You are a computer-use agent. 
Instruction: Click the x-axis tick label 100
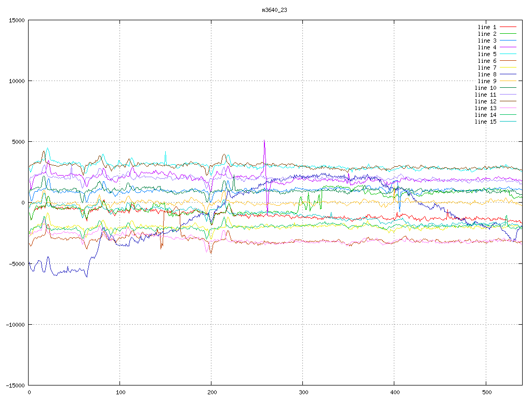[x=119, y=393]
